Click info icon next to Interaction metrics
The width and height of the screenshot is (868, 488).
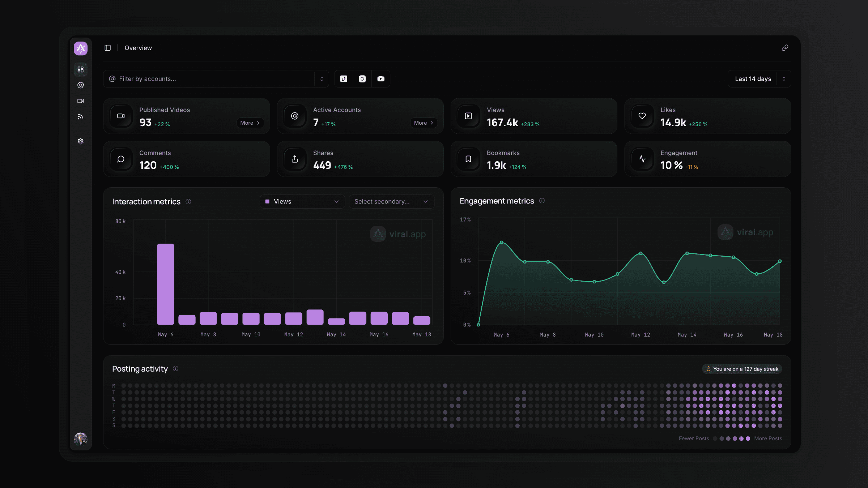(x=188, y=202)
